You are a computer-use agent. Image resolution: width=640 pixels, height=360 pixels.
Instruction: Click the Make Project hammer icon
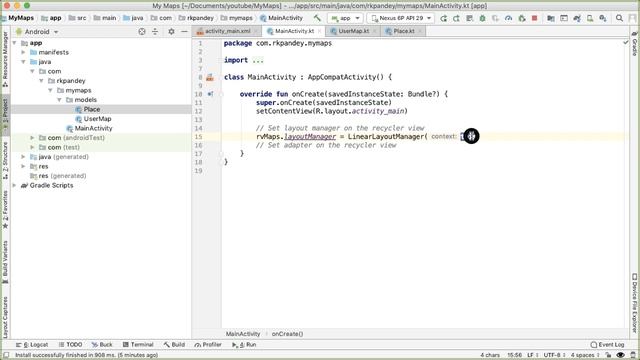coord(317,18)
